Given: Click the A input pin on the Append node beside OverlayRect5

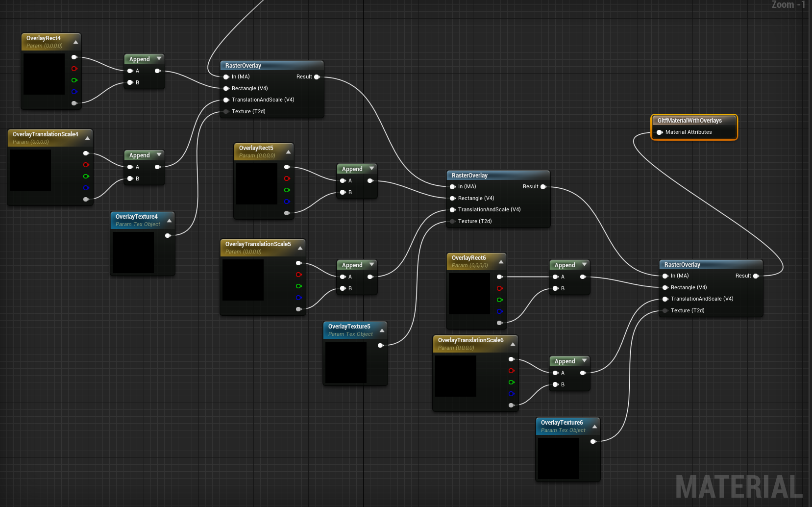Looking at the screenshot, I should pyautogui.click(x=342, y=180).
